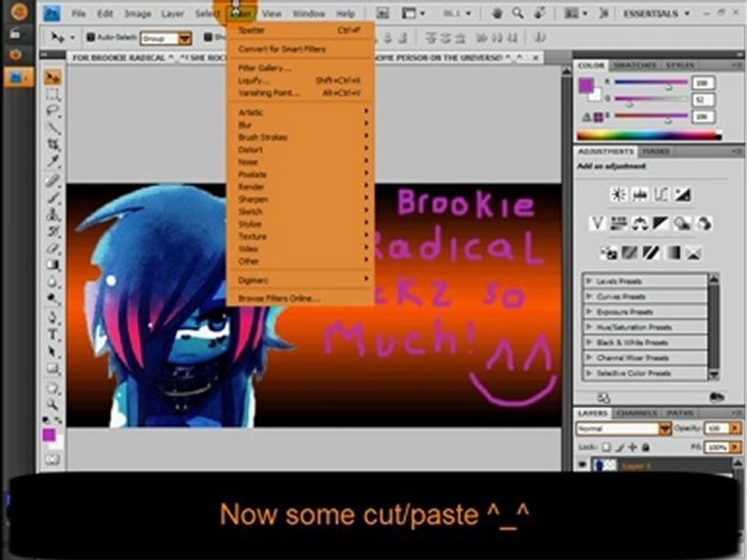Image resolution: width=747 pixels, height=560 pixels.
Task: Choose Convert for Smart Filters
Action: (x=300, y=49)
